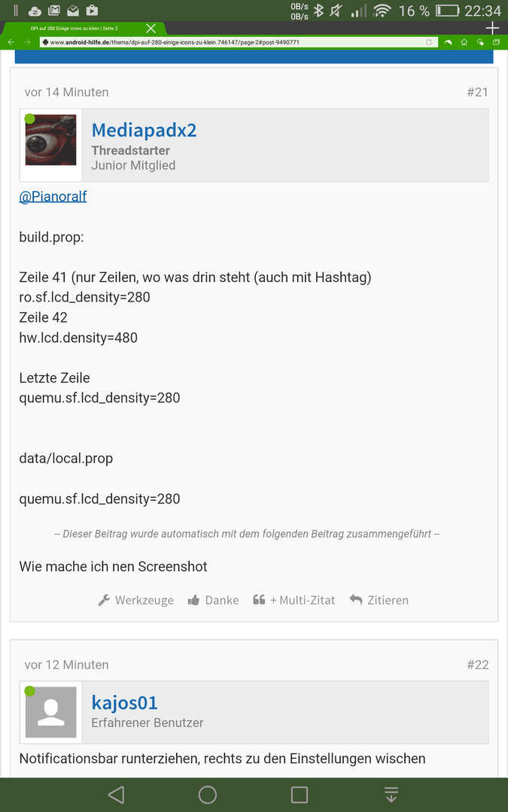The height and width of the screenshot is (812, 508).
Task: Open kajos01 user profile link
Action: pyautogui.click(x=124, y=703)
